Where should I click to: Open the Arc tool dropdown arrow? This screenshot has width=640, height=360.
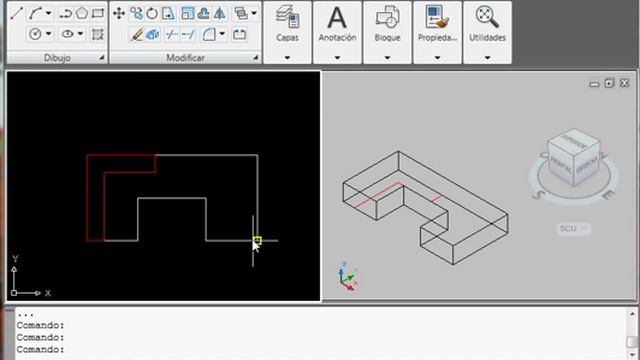point(48,13)
